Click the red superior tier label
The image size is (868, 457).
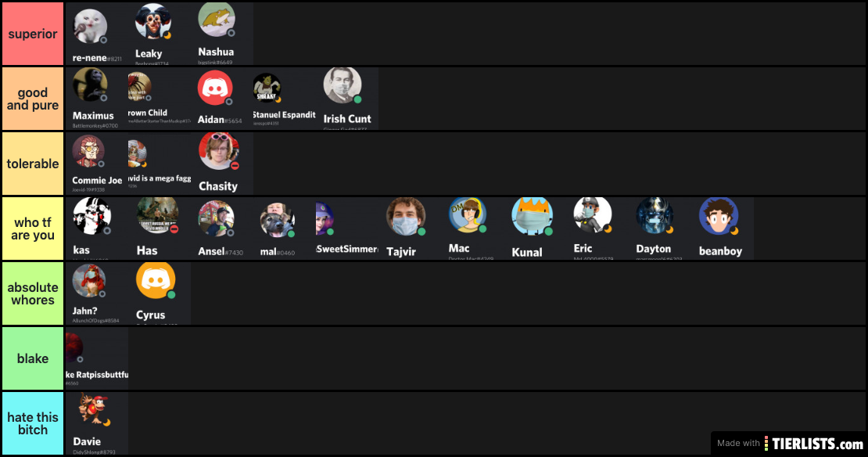(x=33, y=34)
